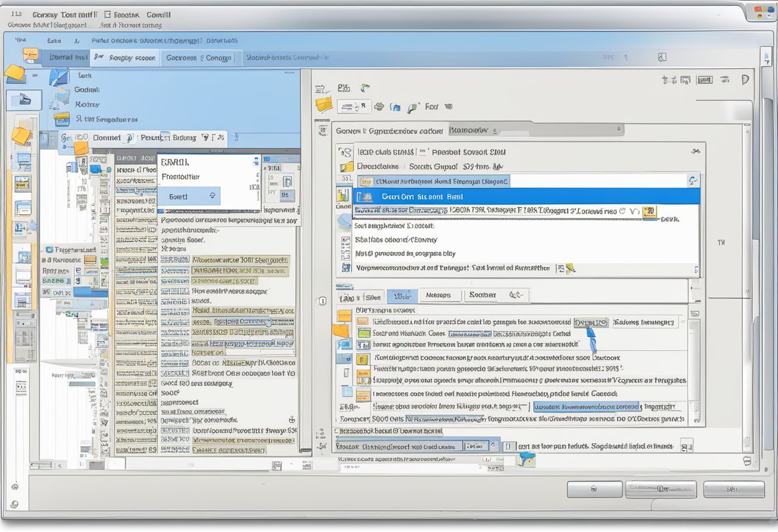
Task: Click the leftmost of three bottom dialog buttons
Action: point(594,489)
